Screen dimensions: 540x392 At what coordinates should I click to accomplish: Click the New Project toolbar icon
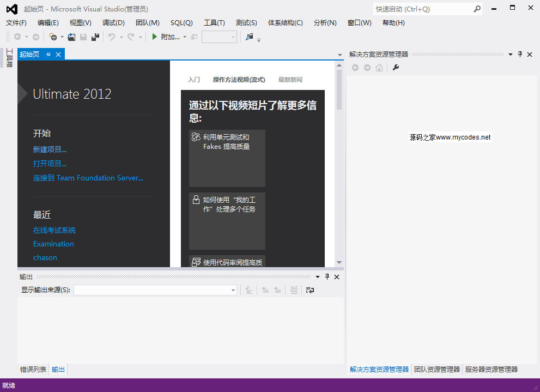pos(53,37)
